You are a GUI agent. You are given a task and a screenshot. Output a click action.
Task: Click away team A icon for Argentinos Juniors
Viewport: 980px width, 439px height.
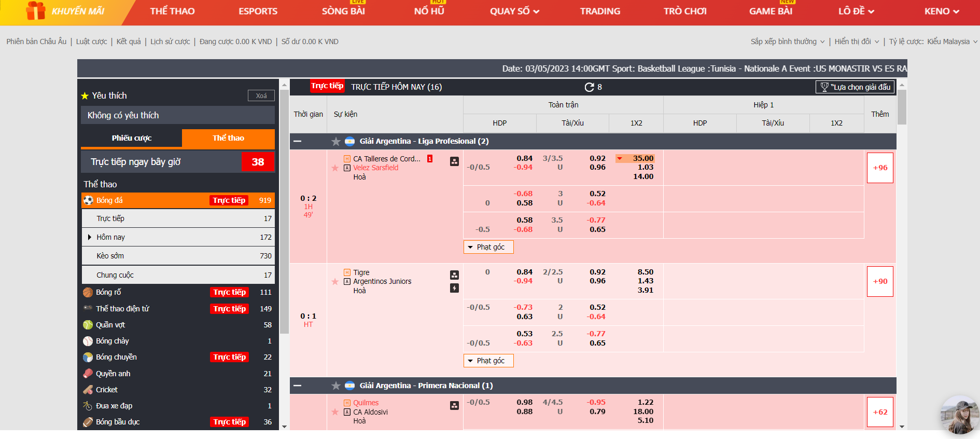[347, 282]
